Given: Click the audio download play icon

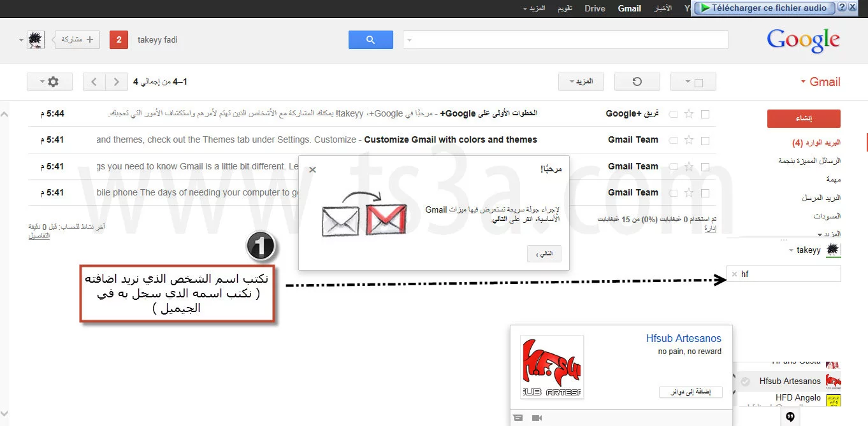Looking at the screenshot, I should (x=704, y=8).
